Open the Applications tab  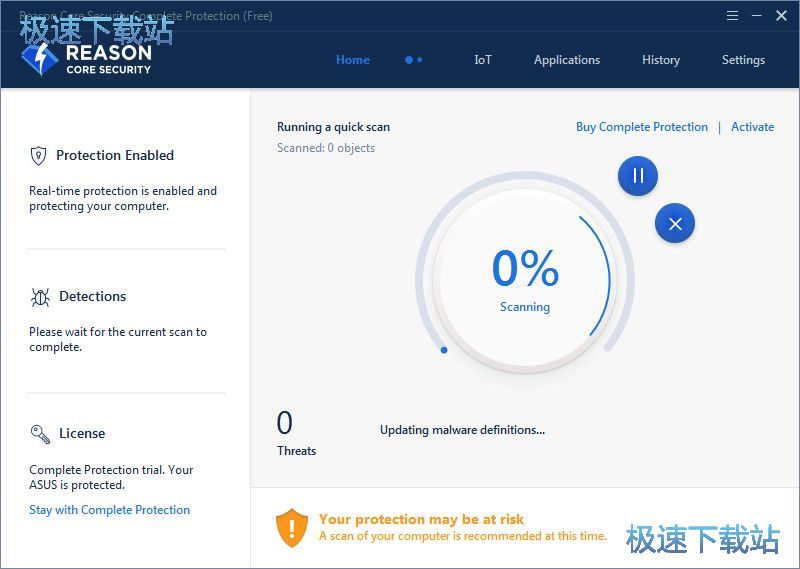click(567, 60)
